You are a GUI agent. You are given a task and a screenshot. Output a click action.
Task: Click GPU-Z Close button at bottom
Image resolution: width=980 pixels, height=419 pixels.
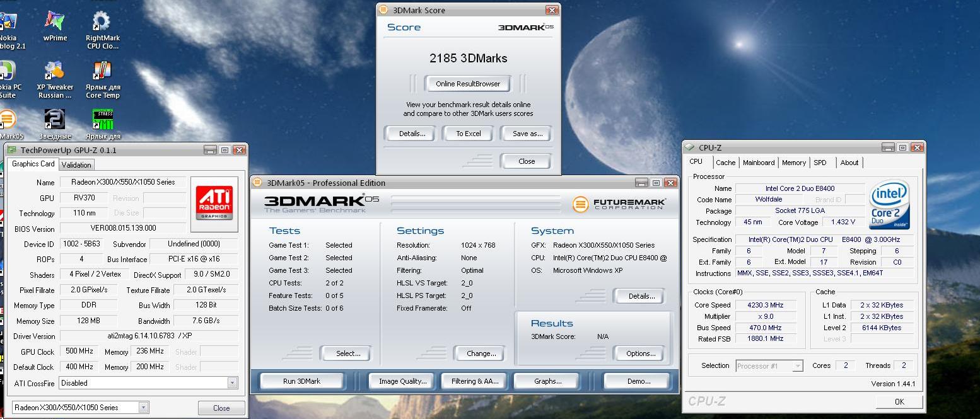[x=221, y=408]
